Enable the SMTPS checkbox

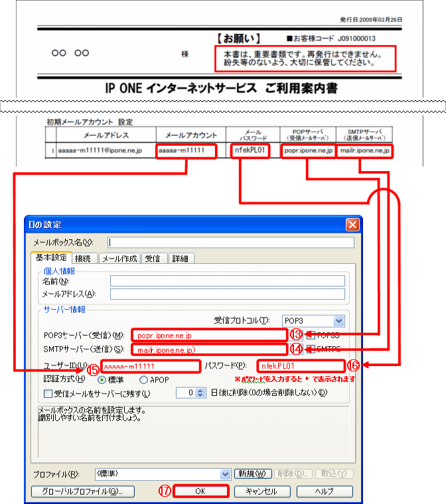[x=311, y=349]
